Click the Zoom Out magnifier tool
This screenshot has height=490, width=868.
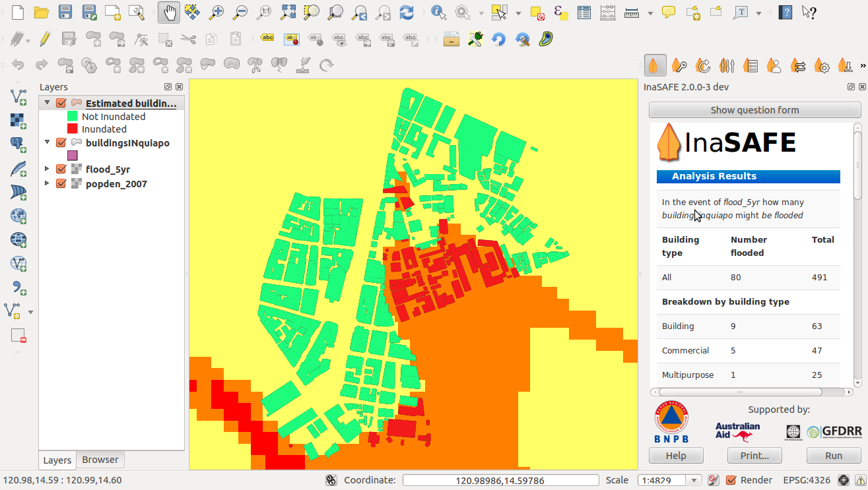(240, 12)
